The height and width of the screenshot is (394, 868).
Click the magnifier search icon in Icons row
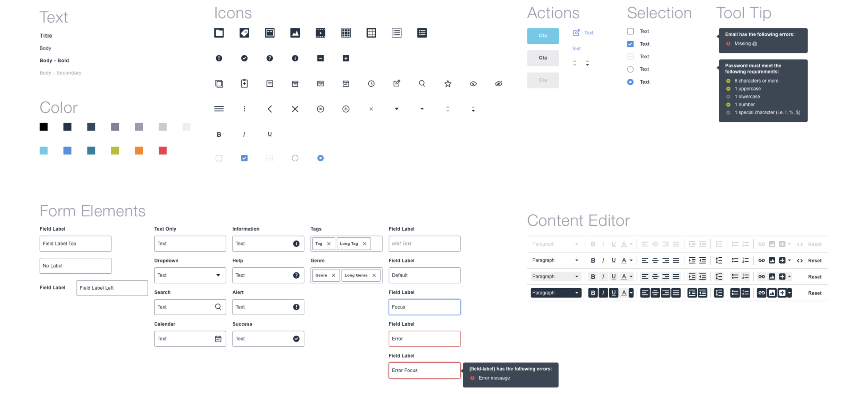click(x=422, y=84)
